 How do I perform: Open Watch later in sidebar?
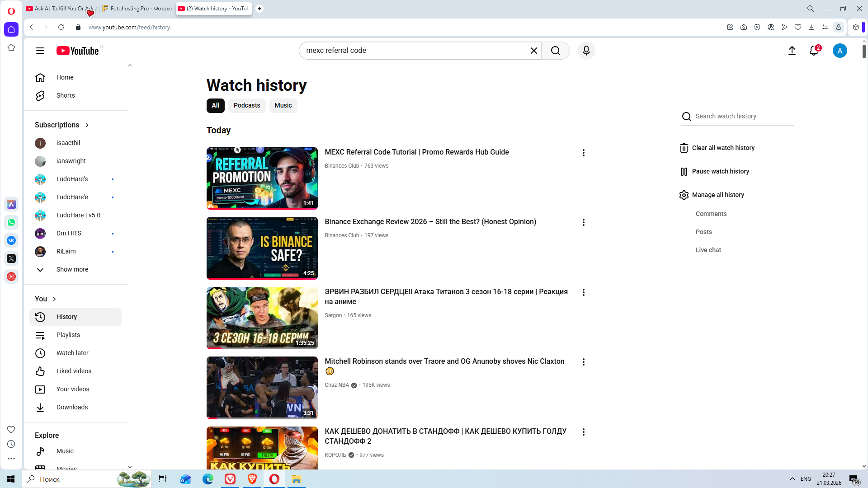coord(72,353)
